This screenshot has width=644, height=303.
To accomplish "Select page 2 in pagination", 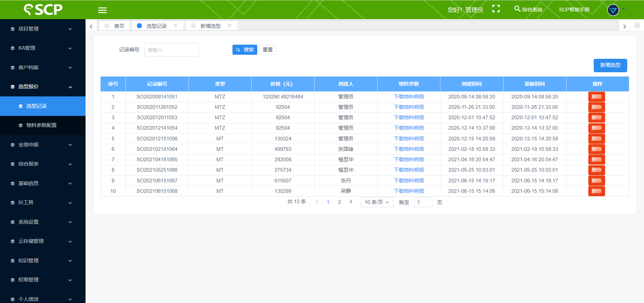I will (x=339, y=202).
